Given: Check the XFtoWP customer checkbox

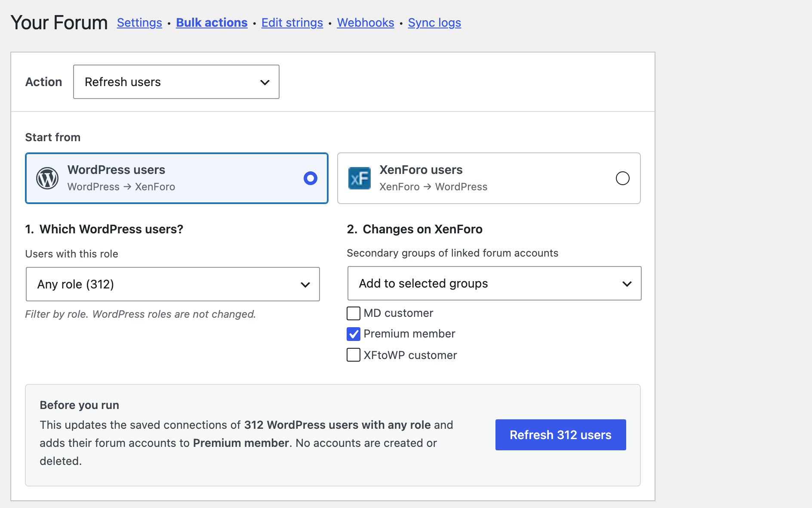Looking at the screenshot, I should point(354,355).
